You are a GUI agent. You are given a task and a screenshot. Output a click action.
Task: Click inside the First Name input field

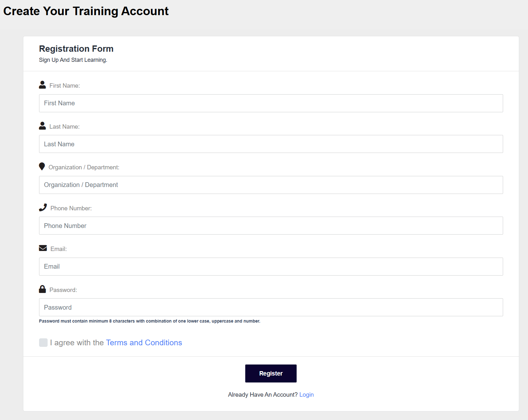pyautogui.click(x=271, y=103)
